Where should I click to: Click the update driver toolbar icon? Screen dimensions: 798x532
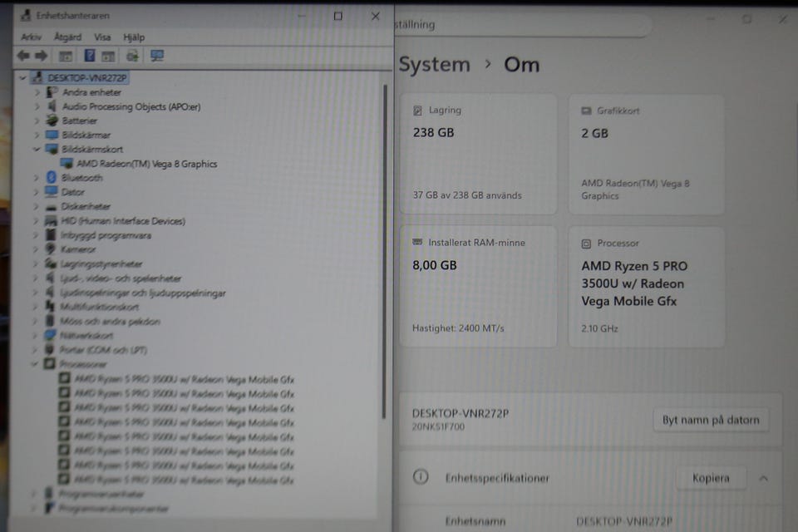131,56
